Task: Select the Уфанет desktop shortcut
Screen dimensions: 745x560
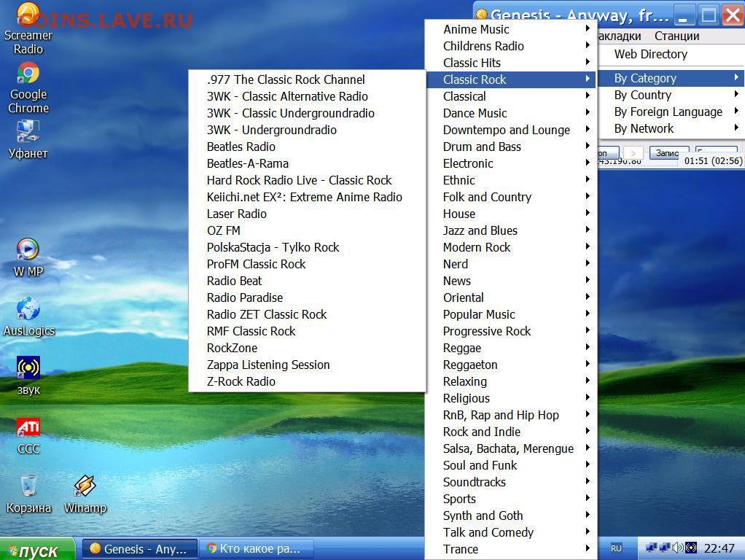Action: [28, 139]
